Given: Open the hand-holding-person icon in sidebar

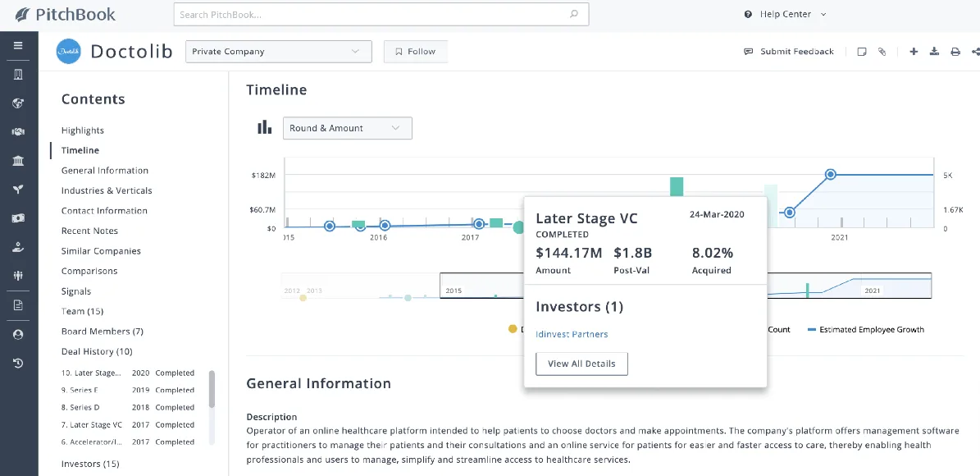Looking at the screenshot, I should 18,247.
